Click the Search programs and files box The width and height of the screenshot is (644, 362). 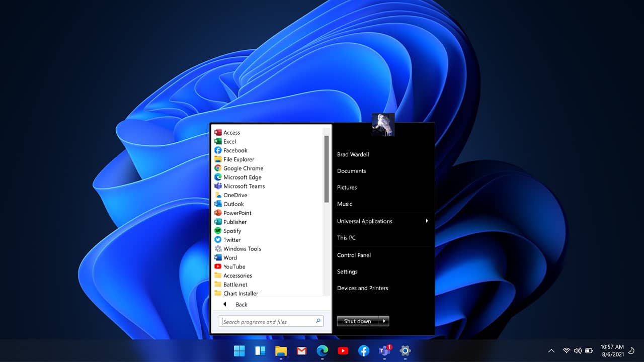271,321
